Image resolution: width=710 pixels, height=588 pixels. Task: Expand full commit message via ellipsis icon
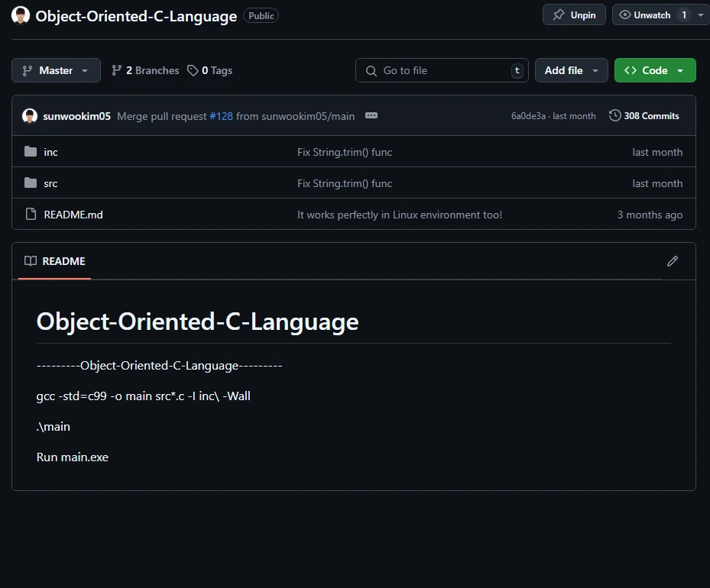(x=371, y=115)
